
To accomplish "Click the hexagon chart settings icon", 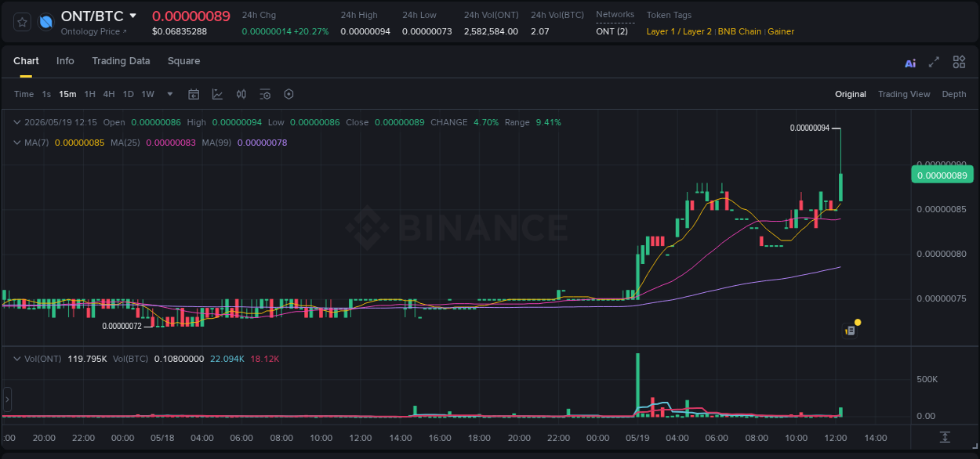I will [289, 94].
